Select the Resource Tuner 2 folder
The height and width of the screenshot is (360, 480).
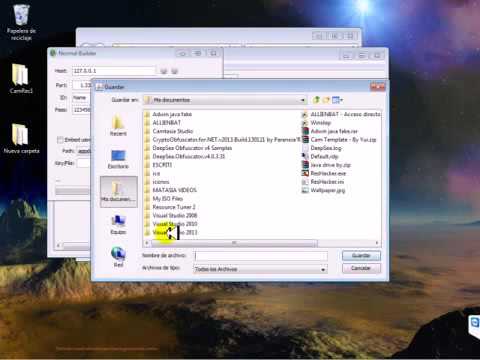point(170,207)
